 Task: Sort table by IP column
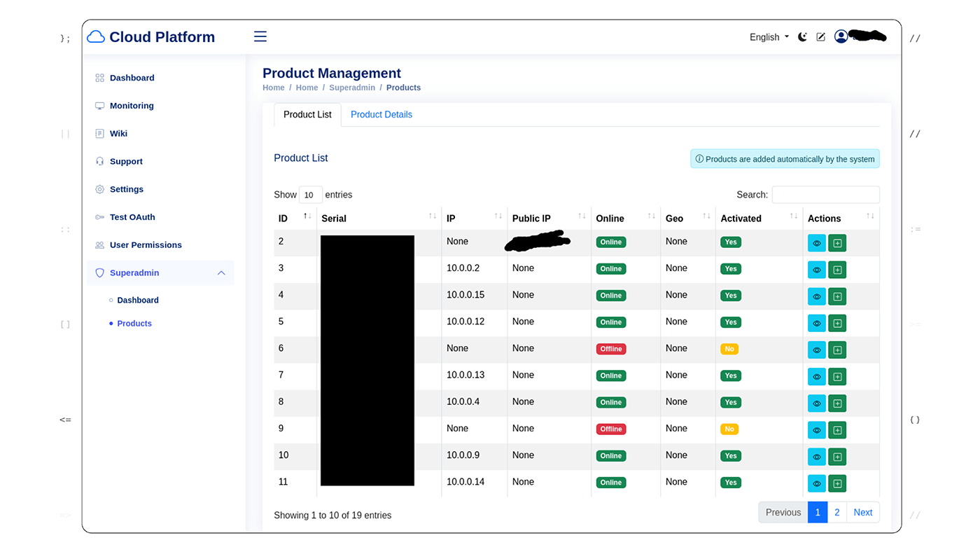point(474,219)
